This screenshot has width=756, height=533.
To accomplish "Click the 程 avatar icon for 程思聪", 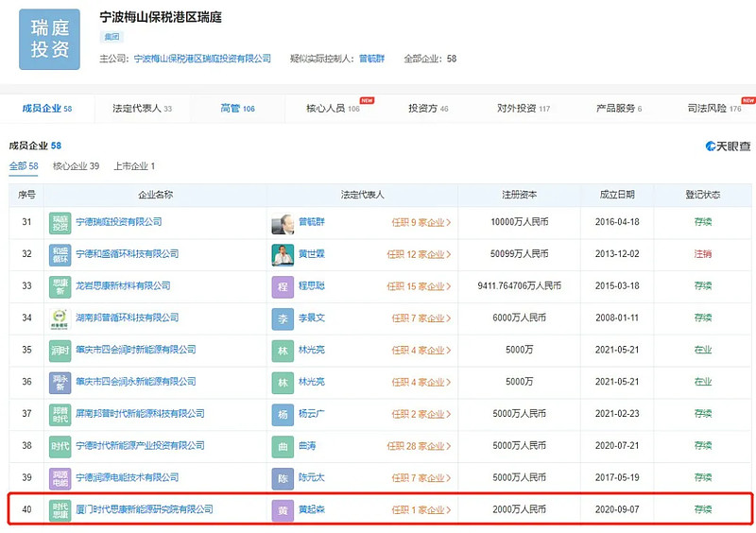I will tap(283, 286).
